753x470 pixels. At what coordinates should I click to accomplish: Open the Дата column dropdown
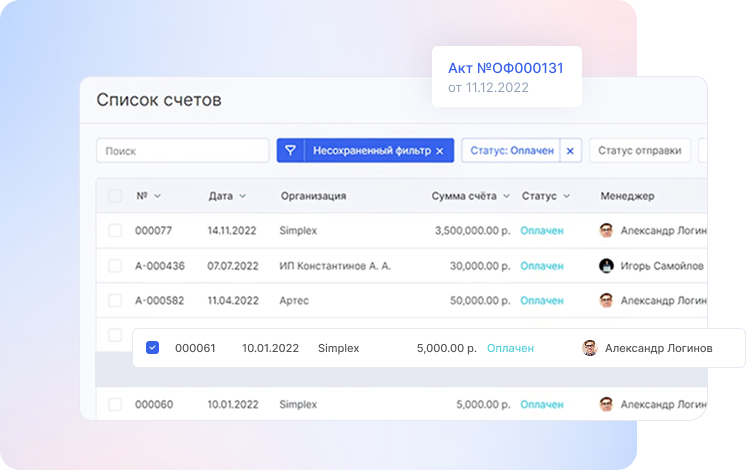pyautogui.click(x=243, y=196)
